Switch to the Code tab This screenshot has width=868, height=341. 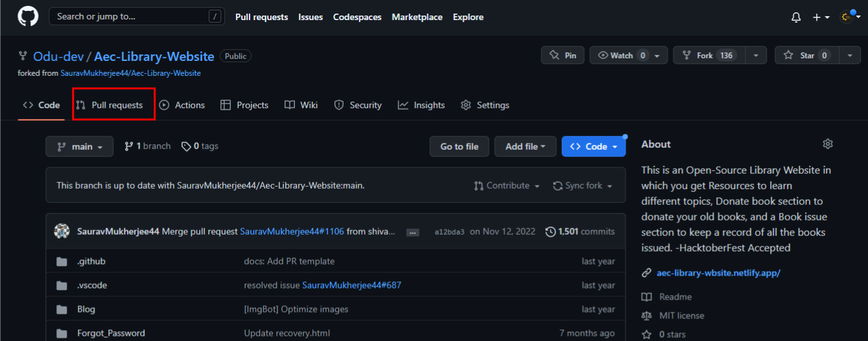coord(41,105)
